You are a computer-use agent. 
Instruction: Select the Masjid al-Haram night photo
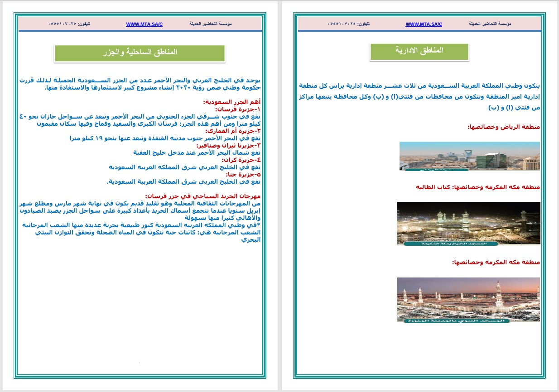[x=469, y=222]
